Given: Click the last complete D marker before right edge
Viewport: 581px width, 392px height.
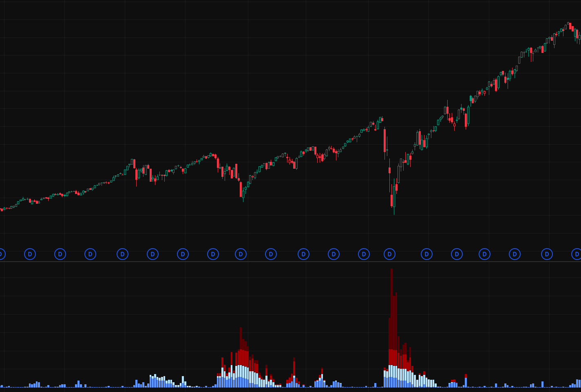Looking at the screenshot, I should [x=547, y=254].
